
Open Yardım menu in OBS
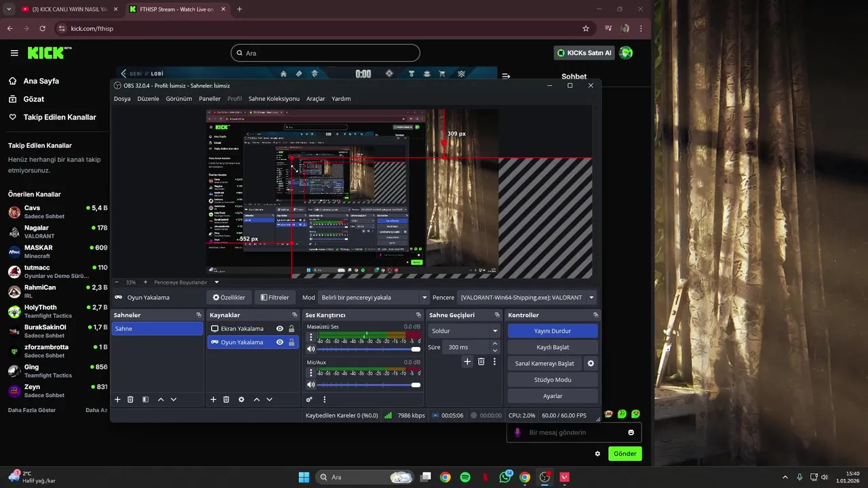tap(341, 98)
